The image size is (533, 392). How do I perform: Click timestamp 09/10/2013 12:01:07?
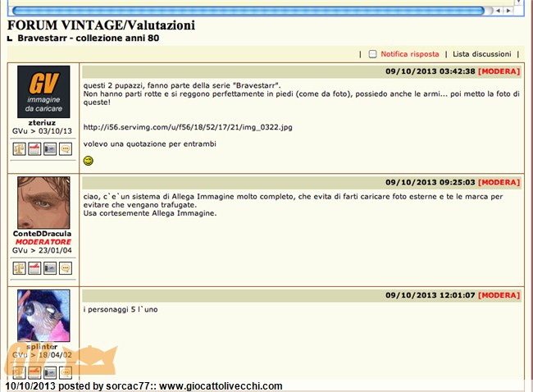click(430, 295)
